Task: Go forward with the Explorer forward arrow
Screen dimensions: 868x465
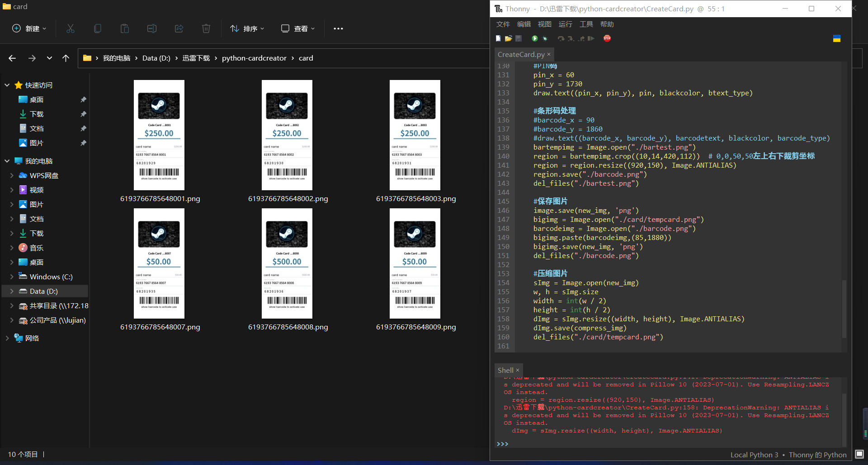Action: [32, 58]
